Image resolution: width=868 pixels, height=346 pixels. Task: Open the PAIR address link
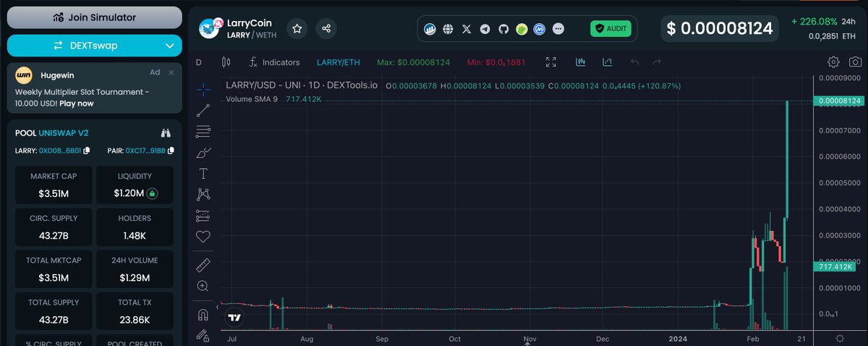pos(145,151)
